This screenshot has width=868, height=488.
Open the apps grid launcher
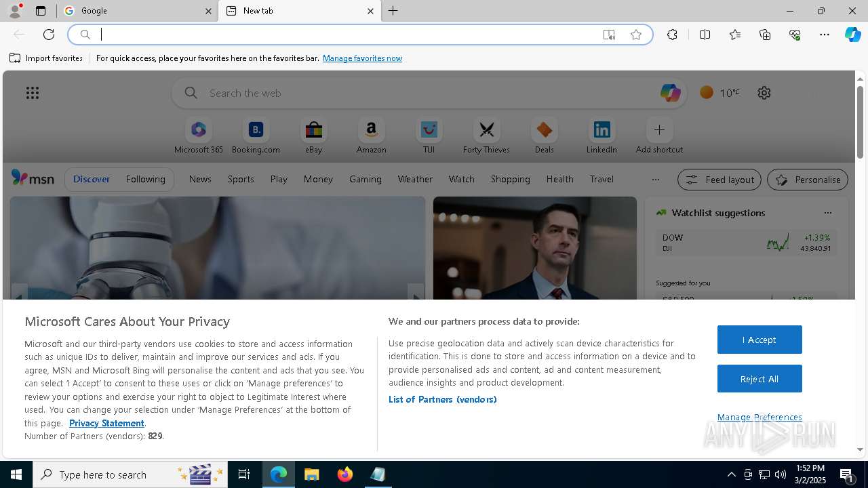(33, 93)
